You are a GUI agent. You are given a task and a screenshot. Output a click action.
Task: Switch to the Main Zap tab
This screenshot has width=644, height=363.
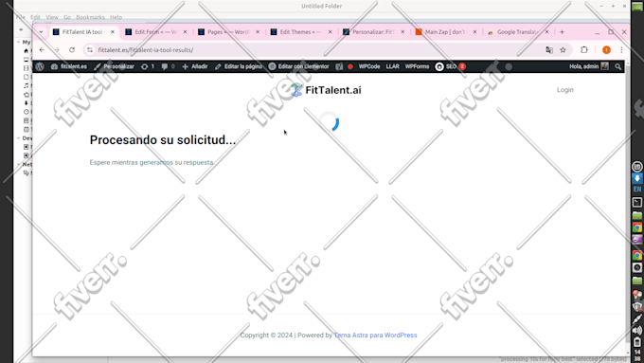(446, 32)
